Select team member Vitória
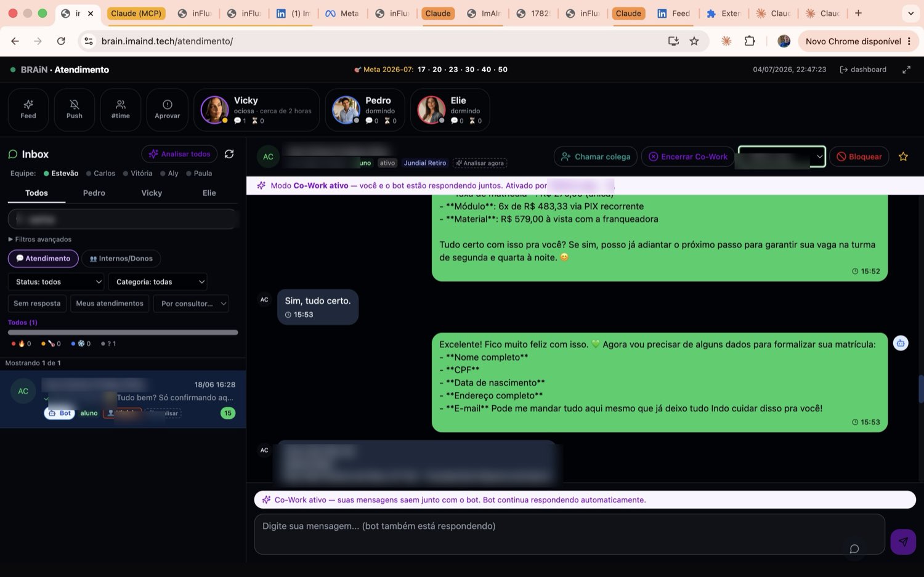 137,174
